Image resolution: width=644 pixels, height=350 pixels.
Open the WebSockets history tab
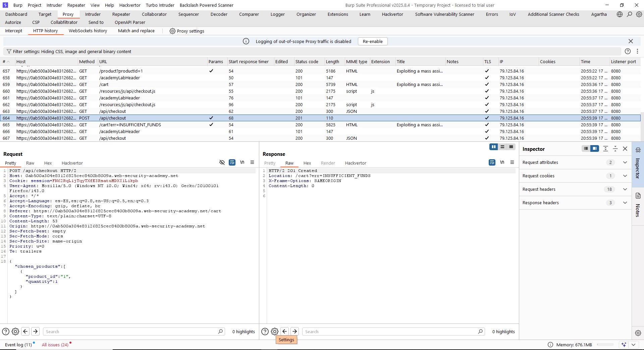[88, 31]
